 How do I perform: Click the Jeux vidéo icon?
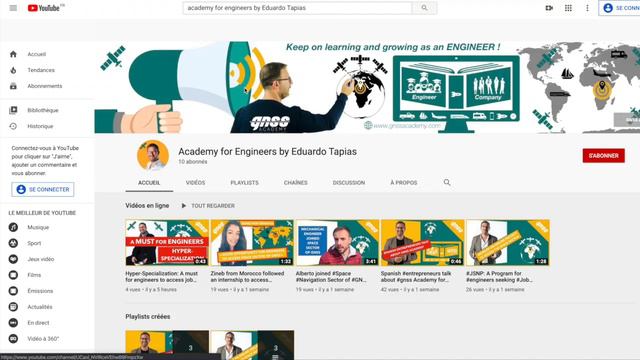[x=13, y=259]
